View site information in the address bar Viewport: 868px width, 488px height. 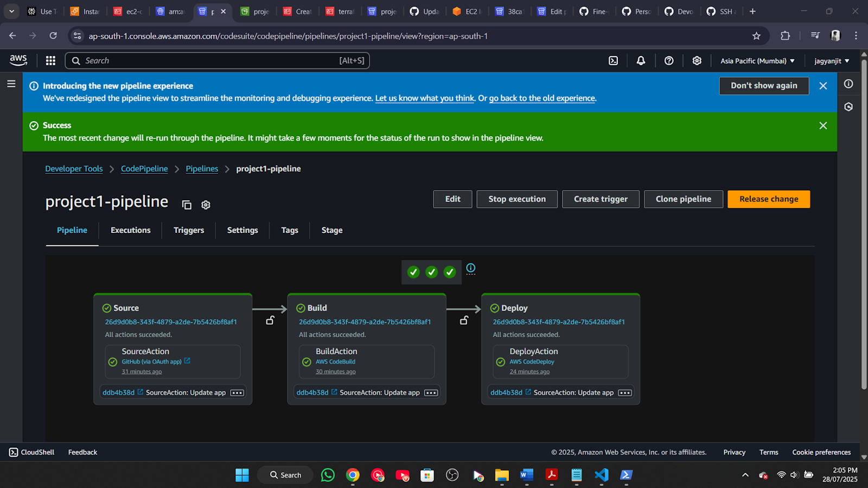(x=78, y=36)
